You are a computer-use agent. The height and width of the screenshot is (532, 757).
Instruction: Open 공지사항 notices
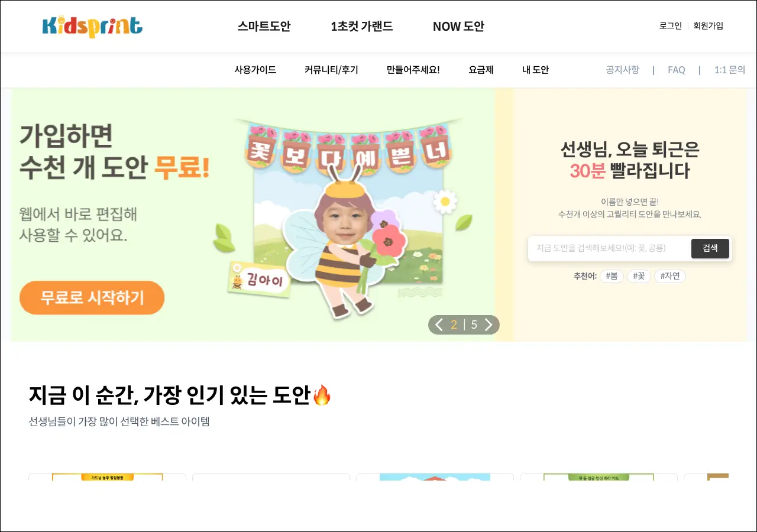[x=622, y=70]
